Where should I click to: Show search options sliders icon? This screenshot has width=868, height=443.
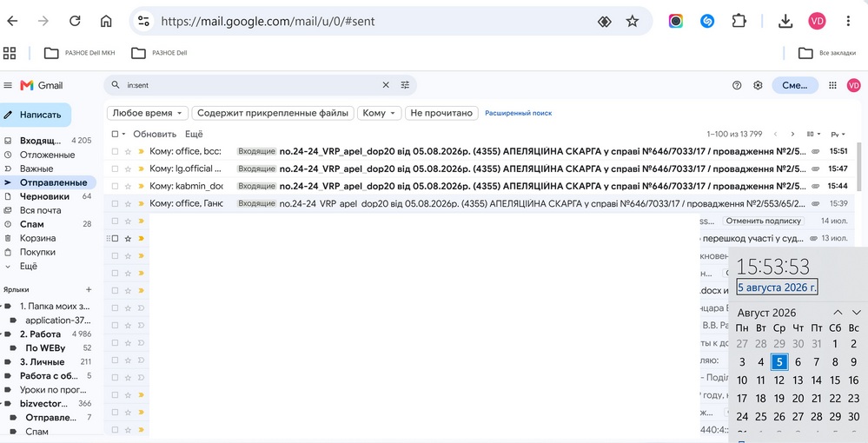pos(405,85)
